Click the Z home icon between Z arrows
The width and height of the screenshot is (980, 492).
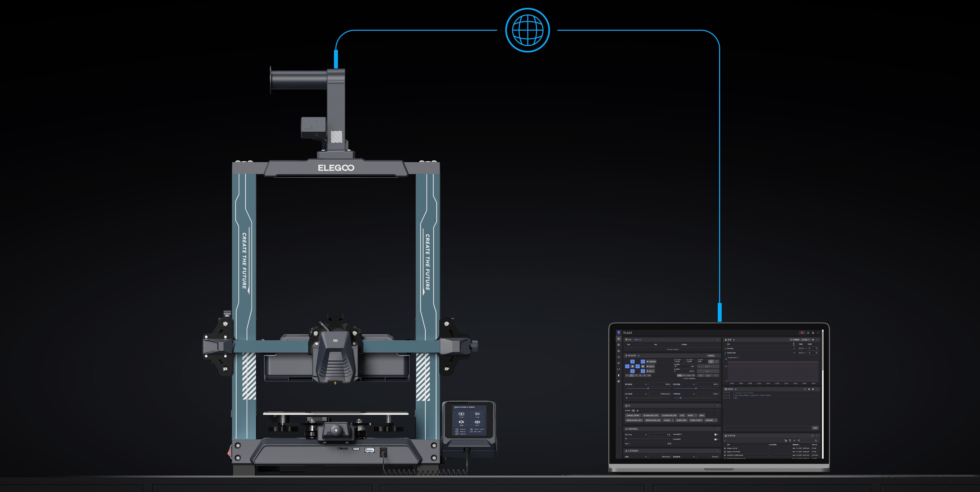coord(643,366)
